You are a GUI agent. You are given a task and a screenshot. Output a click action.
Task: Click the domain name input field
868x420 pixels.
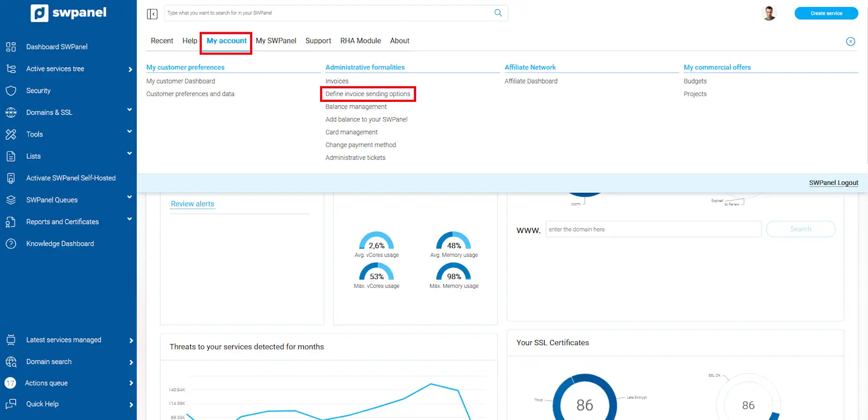tap(653, 229)
